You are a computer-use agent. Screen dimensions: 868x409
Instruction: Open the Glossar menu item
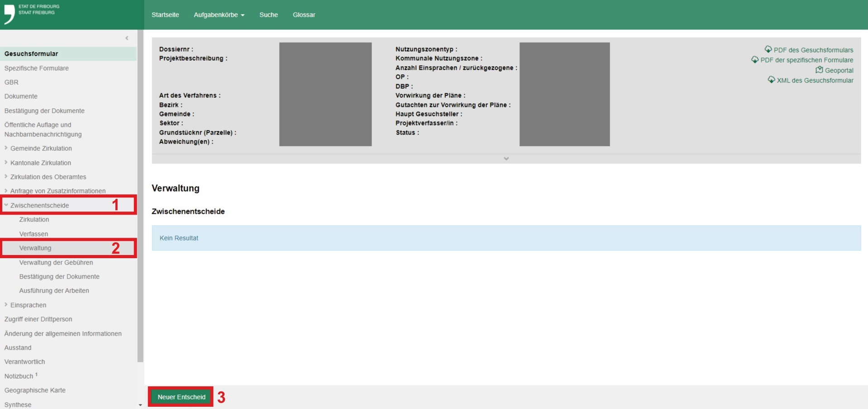[304, 15]
